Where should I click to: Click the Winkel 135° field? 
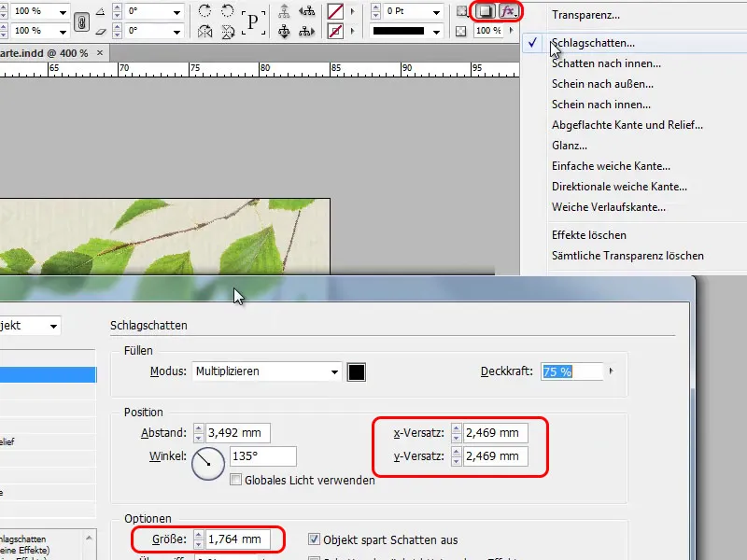pyautogui.click(x=263, y=456)
